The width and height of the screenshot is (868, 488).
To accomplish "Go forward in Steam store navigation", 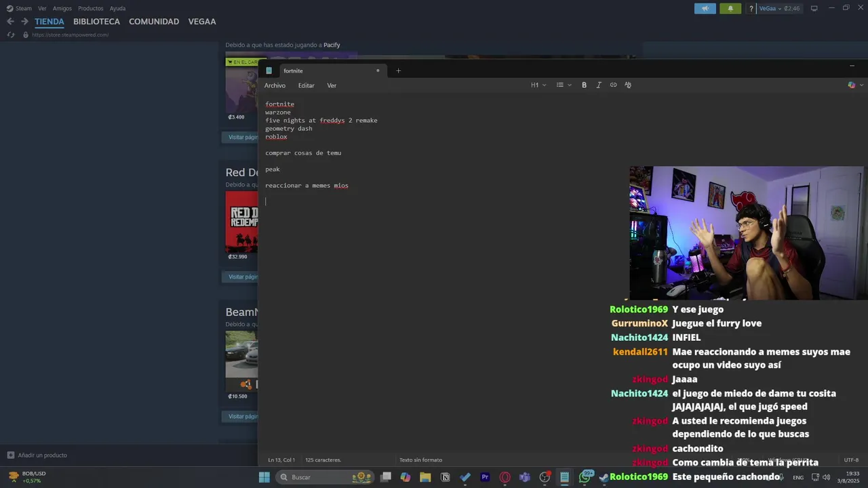I will pyautogui.click(x=24, y=21).
